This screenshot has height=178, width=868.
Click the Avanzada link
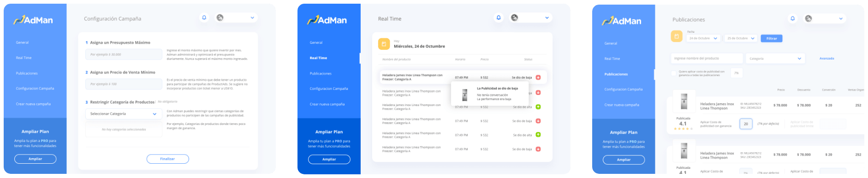click(826, 59)
